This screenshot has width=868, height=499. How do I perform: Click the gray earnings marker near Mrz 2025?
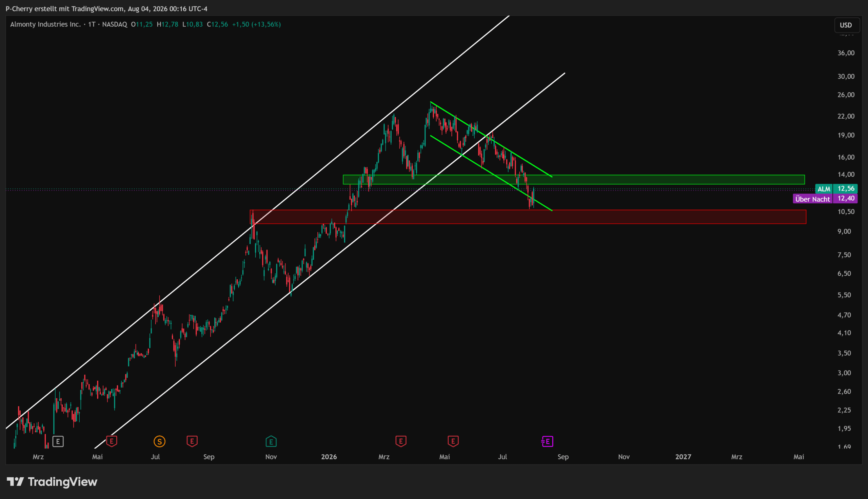[x=58, y=441]
